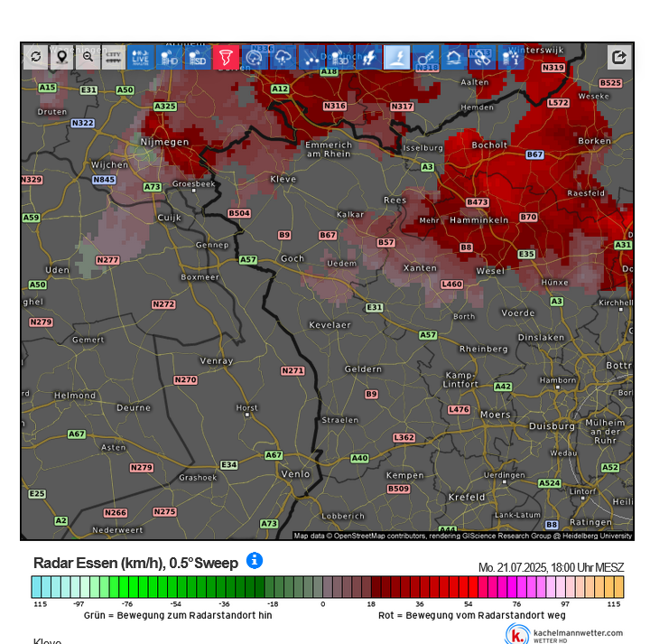Click the N271 road shield
The image size is (650, 644).
pyautogui.click(x=292, y=370)
